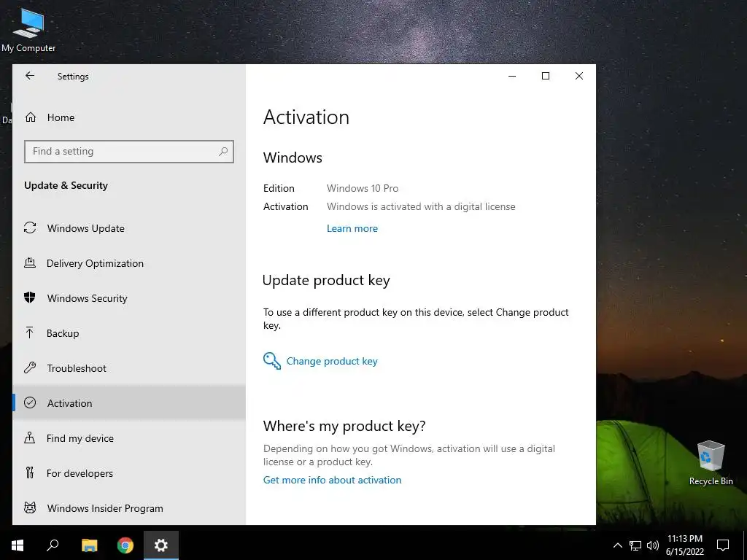Click the key icon beside Change product key
Image resolution: width=747 pixels, height=560 pixels.
(x=272, y=361)
